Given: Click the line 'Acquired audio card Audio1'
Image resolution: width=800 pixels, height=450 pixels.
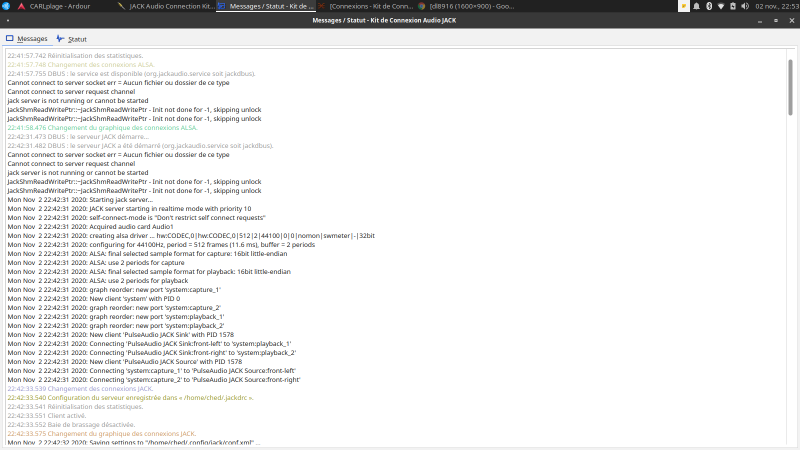Looking at the screenshot, I should 90,227.
